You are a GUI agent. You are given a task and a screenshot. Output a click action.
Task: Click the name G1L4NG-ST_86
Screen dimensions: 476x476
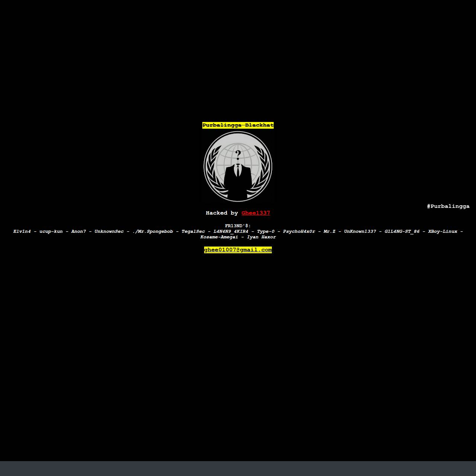click(x=402, y=231)
